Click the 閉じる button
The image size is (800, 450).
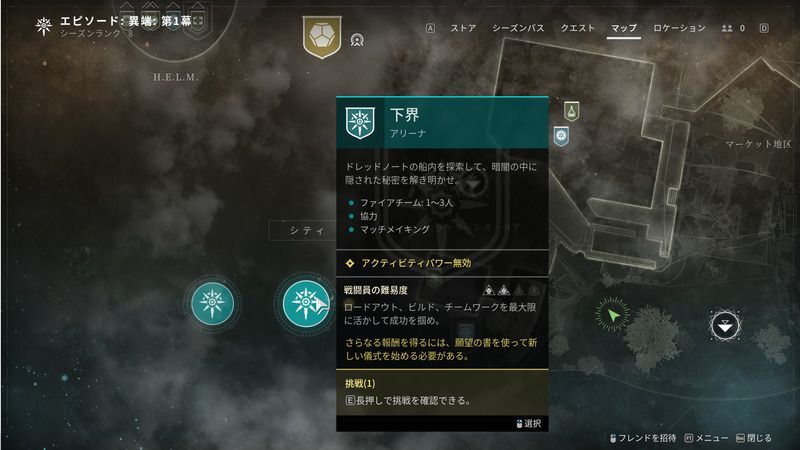[x=754, y=438]
